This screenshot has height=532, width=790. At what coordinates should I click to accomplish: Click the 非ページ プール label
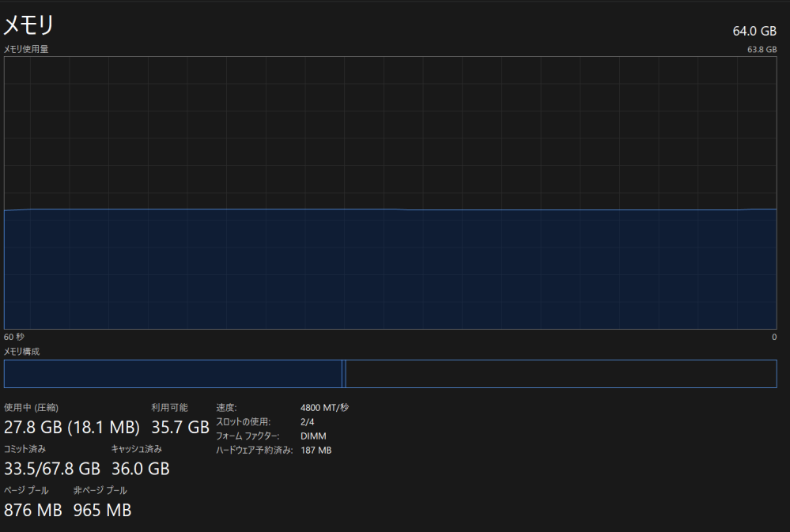(x=100, y=490)
